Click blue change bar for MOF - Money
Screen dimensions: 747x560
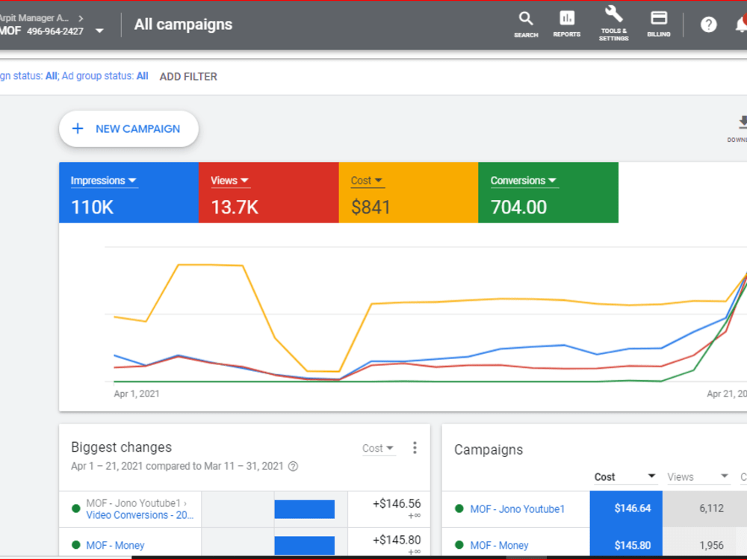pos(305,545)
